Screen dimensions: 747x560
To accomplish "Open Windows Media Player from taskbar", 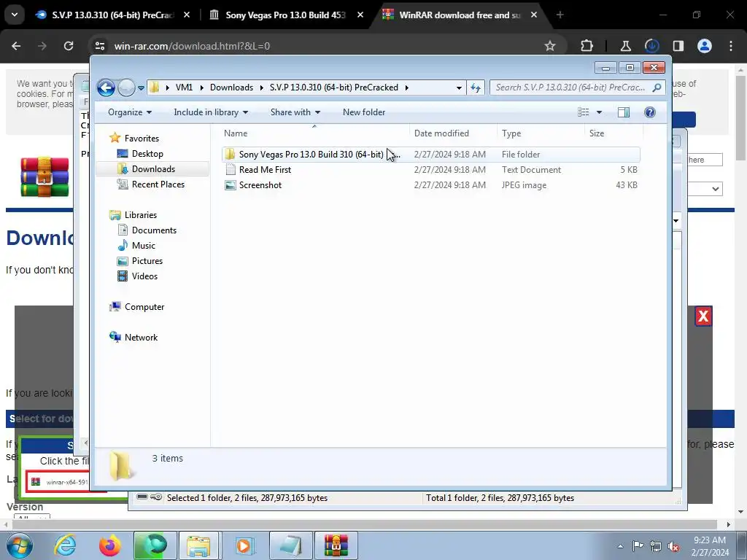I will [245, 545].
